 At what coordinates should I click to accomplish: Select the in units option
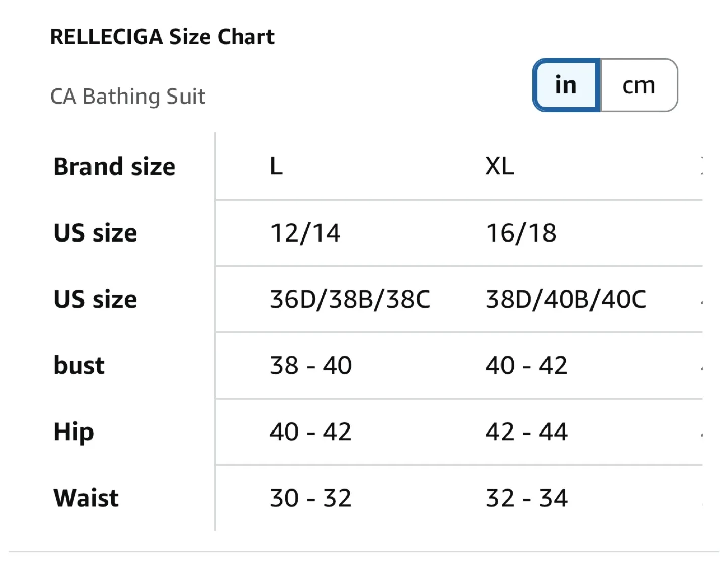565,85
